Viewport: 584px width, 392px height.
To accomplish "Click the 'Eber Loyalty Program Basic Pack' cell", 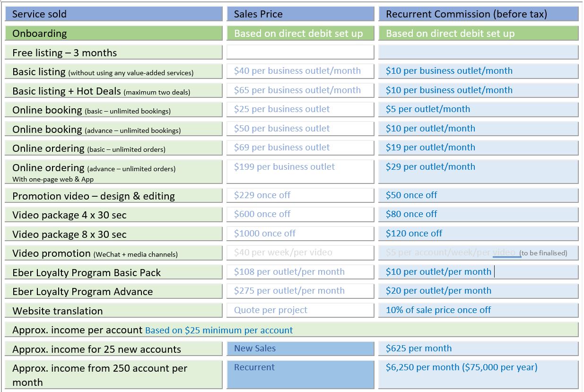I will click(x=87, y=273).
